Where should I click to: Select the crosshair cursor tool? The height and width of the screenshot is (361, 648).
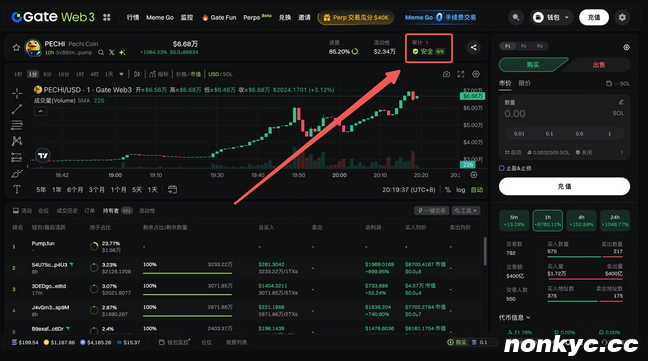(17, 93)
